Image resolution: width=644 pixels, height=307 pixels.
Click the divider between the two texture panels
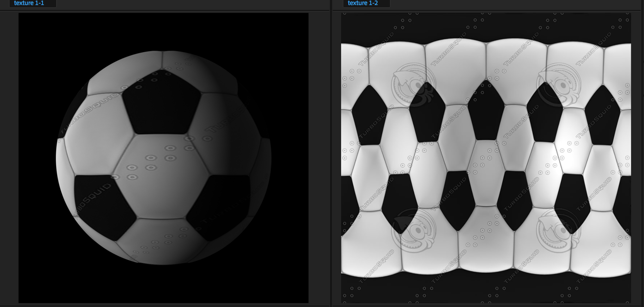(331, 157)
